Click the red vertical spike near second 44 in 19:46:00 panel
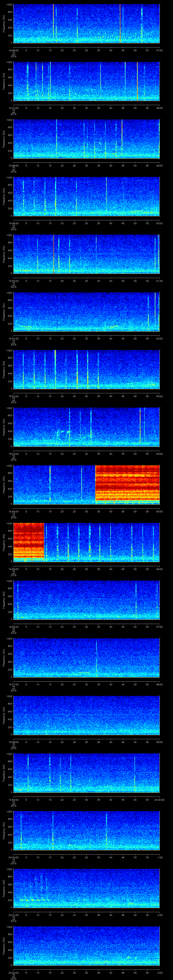The width and height of the screenshot is (173, 980). (x=120, y=24)
